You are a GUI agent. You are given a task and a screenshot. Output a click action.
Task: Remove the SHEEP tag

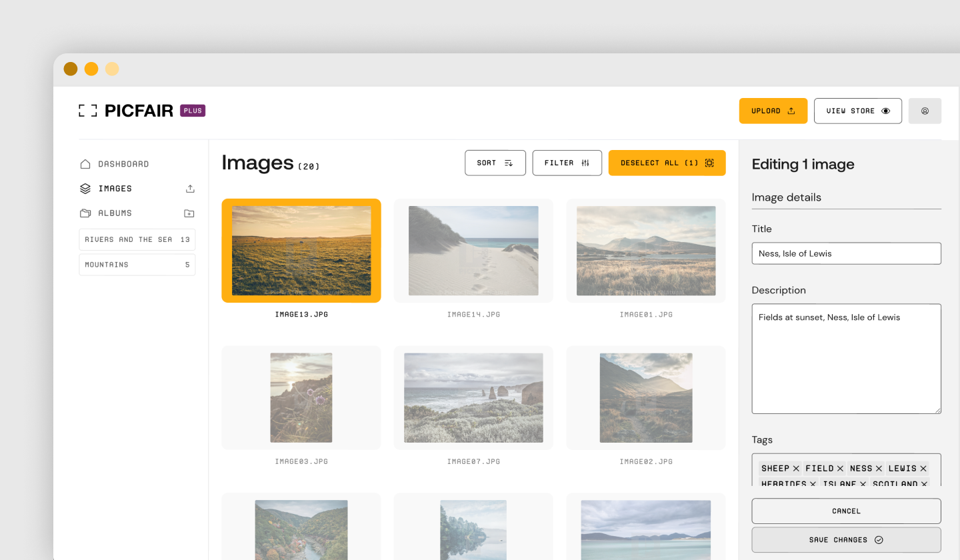pyautogui.click(x=796, y=469)
